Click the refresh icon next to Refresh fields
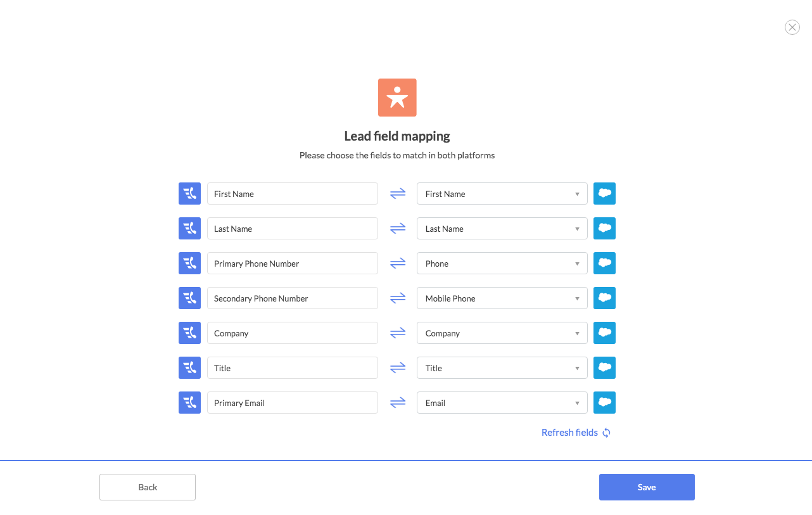 pos(606,433)
